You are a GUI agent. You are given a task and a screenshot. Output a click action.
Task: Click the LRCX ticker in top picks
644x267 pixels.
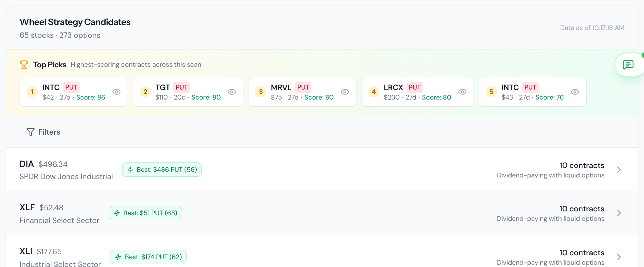(393, 87)
